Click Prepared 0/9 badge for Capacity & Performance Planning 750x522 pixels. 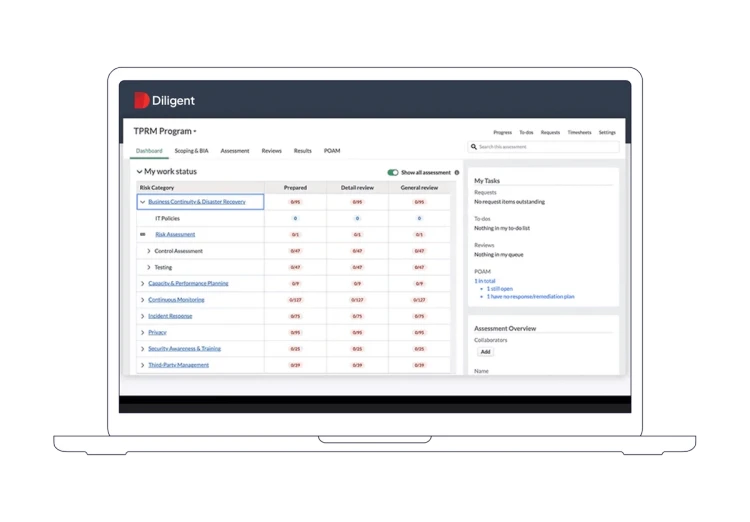295,284
